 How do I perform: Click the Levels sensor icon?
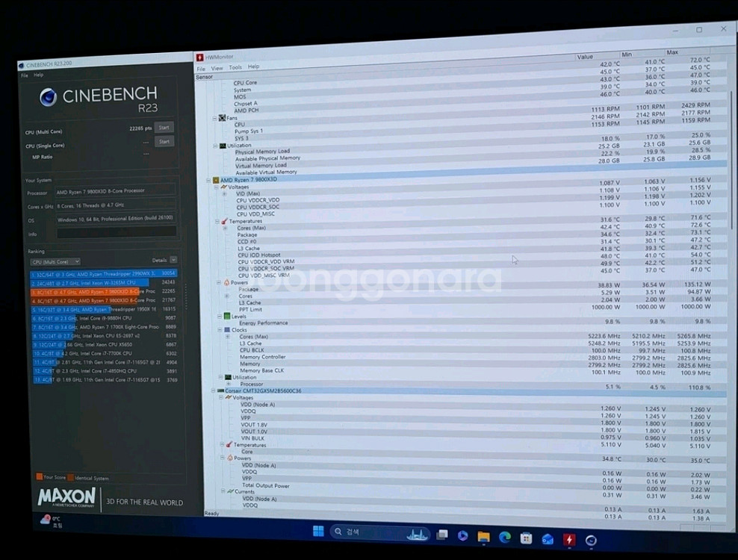tap(228, 316)
